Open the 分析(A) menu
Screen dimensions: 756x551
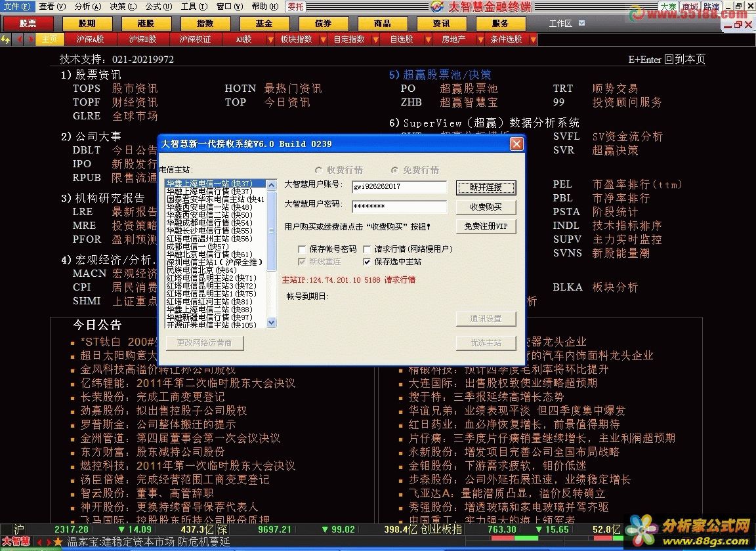coord(88,7)
